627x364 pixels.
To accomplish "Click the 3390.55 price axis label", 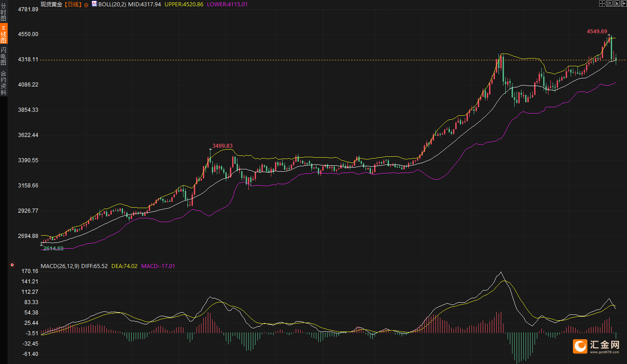I will [28, 160].
